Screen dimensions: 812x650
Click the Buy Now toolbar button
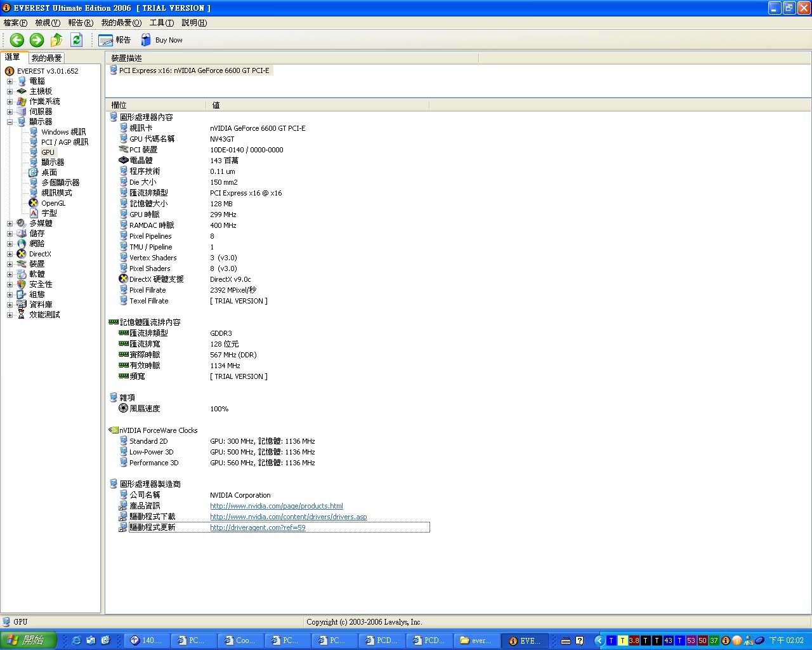pos(162,40)
